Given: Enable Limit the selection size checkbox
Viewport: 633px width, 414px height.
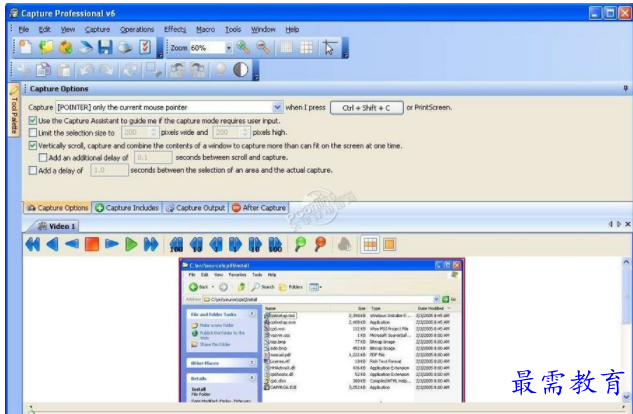Looking at the screenshot, I should click(x=33, y=132).
